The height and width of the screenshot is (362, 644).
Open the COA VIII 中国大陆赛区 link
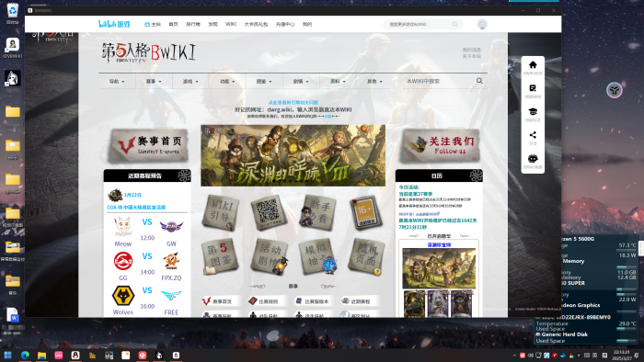(x=136, y=208)
